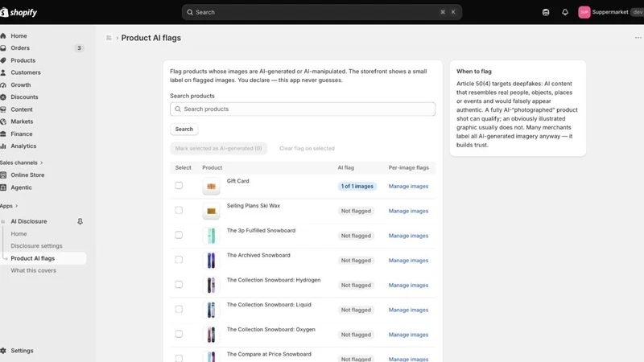Click the Collection Snowboard: Hydrogen thumbnail

[x=211, y=286]
